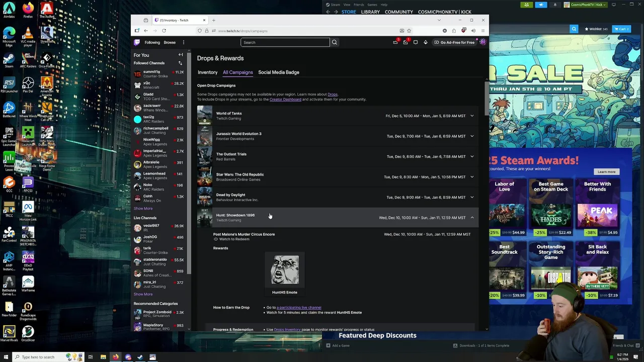Click Steam green friends activity button
Viewport: 644px width, 362px height.
click(x=527, y=5)
